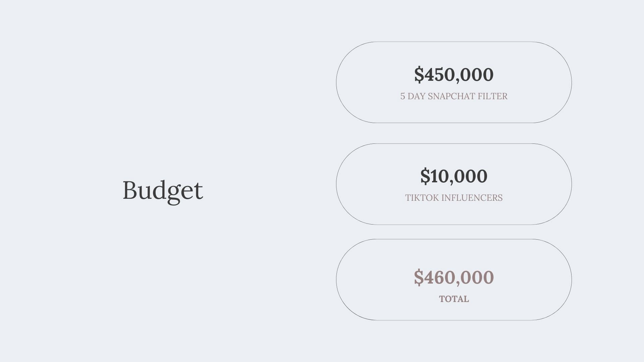Screen dimensions: 644x362
Task: Click the TIKTOK INFLUENCERS label
Action: [x=454, y=198]
